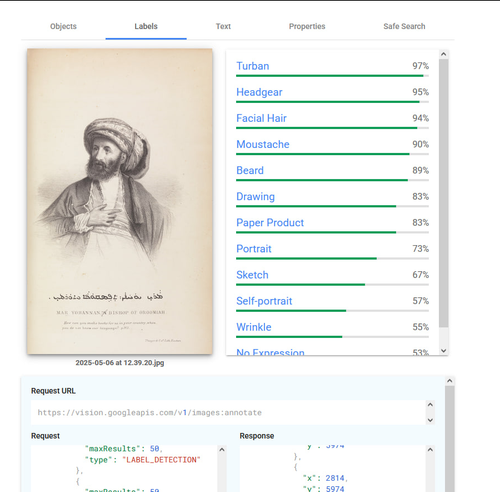
Task: Click the Request URL field down arrow
Action: (x=430, y=420)
